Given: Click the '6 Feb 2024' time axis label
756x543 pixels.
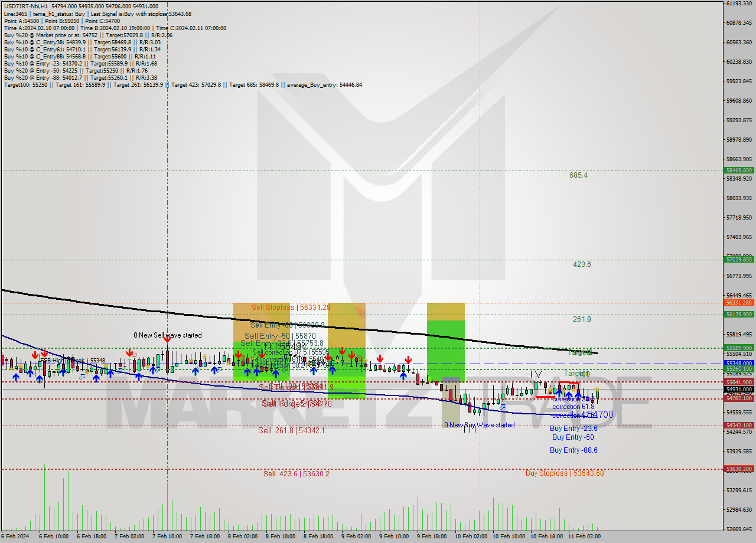Looking at the screenshot, I should 16,537.
